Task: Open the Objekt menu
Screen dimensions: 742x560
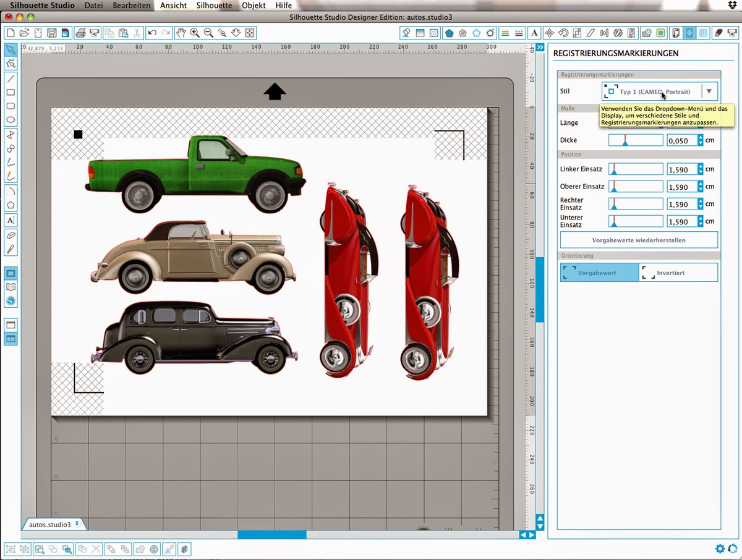Action: [x=254, y=6]
